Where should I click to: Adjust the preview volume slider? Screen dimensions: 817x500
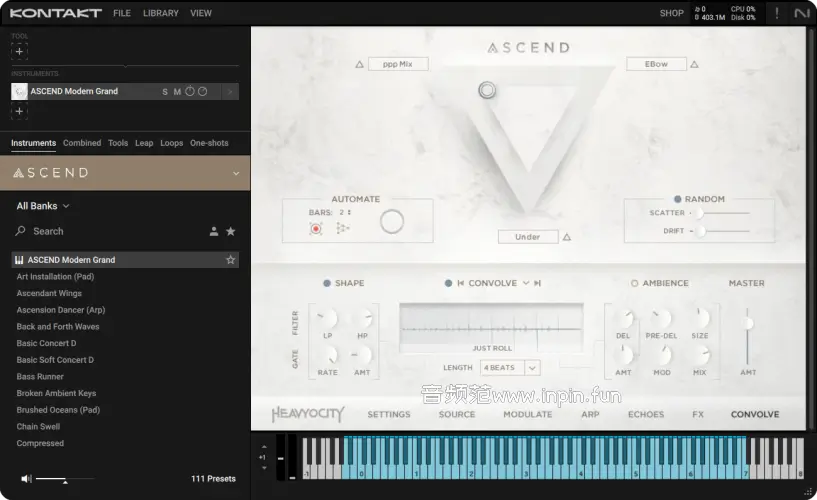pyautogui.click(x=65, y=479)
